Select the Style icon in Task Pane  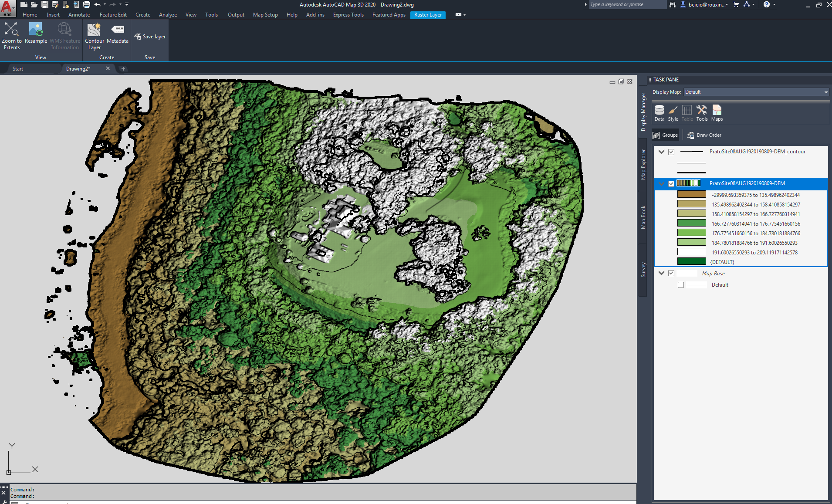coord(673,112)
